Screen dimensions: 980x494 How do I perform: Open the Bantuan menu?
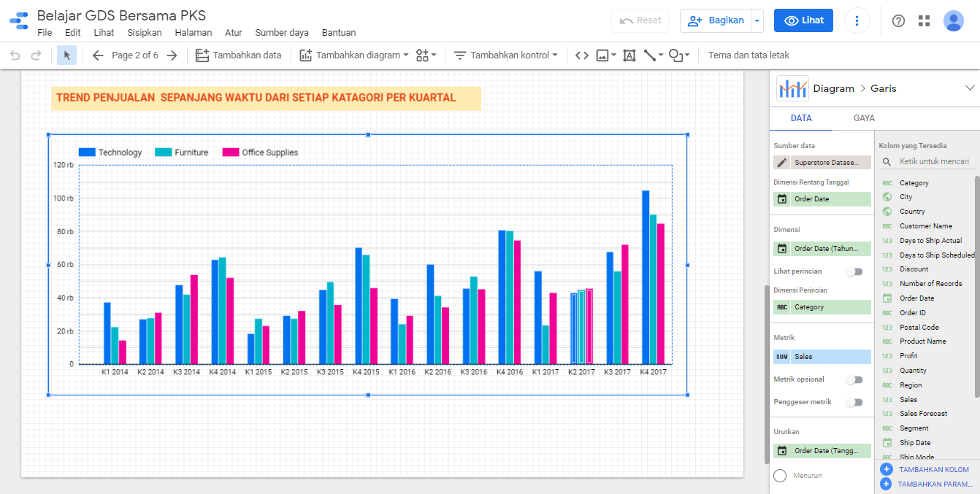(339, 32)
